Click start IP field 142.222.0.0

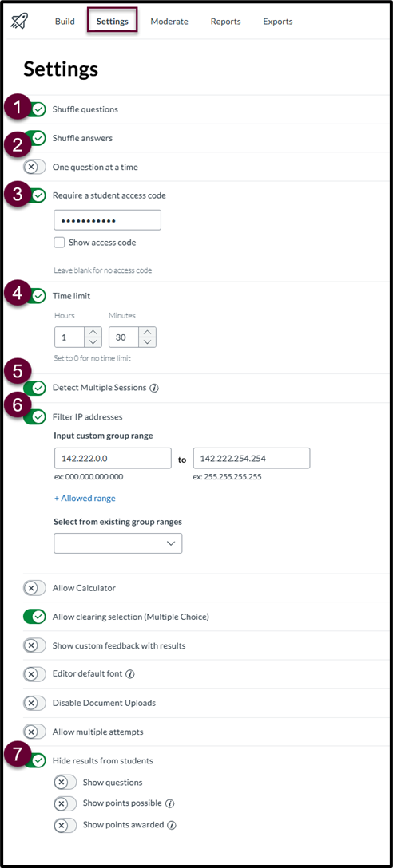(113, 459)
